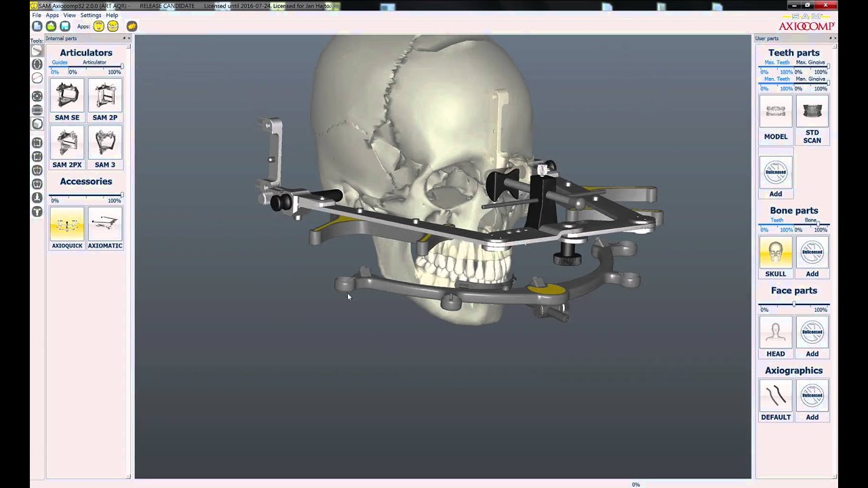Open the Settings menu
Viewport: 868px width, 488px height.
click(91, 15)
